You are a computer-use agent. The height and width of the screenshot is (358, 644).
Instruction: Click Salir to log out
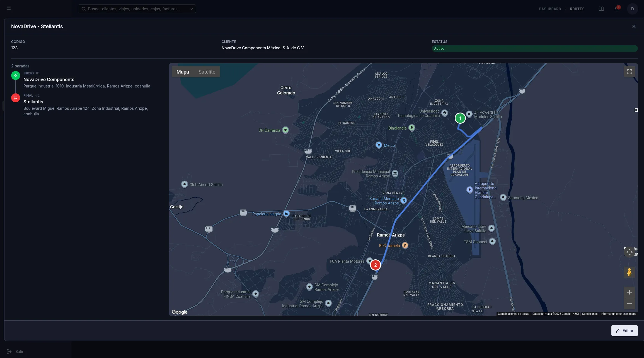pos(15,352)
